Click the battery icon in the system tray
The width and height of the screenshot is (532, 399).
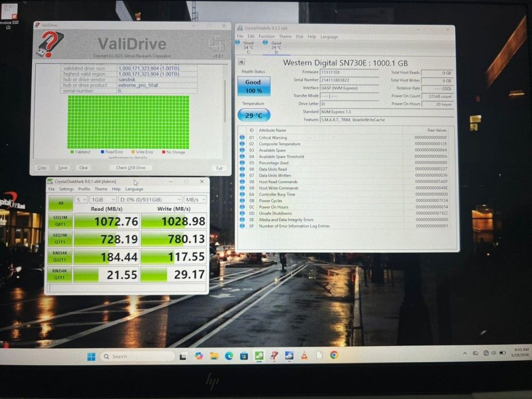click(x=503, y=353)
